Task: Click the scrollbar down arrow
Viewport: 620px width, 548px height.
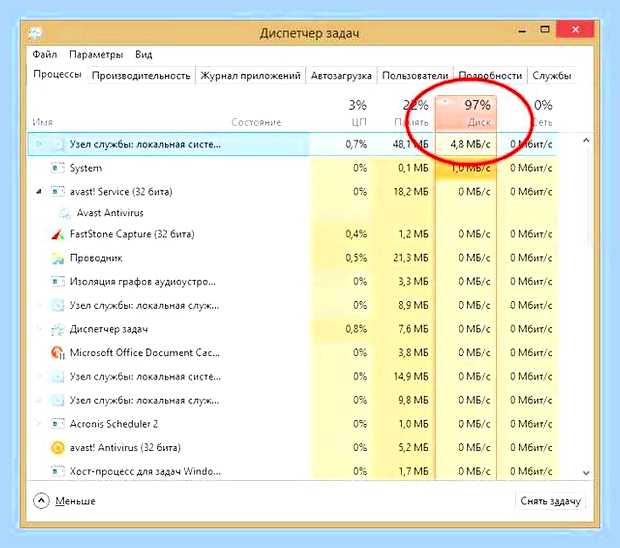Action: (x=586, y=472)
